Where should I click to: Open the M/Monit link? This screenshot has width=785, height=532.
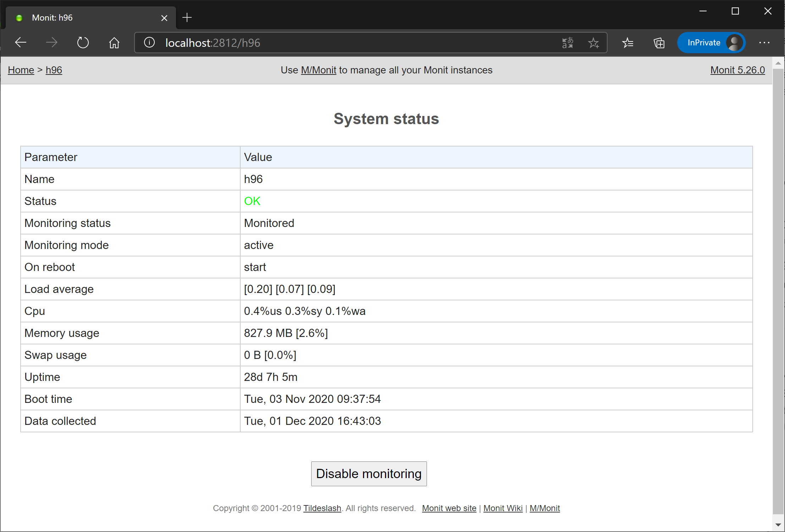[x=318, y=70]
